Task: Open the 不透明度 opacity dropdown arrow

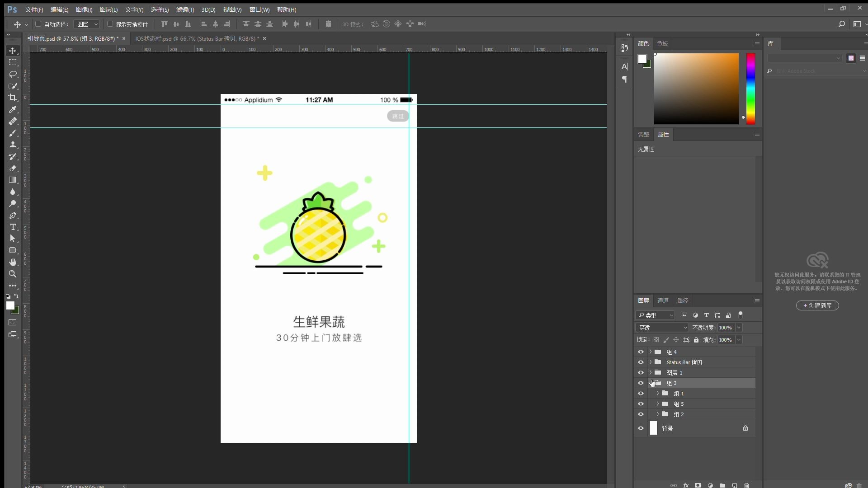Action: [739, 328]
